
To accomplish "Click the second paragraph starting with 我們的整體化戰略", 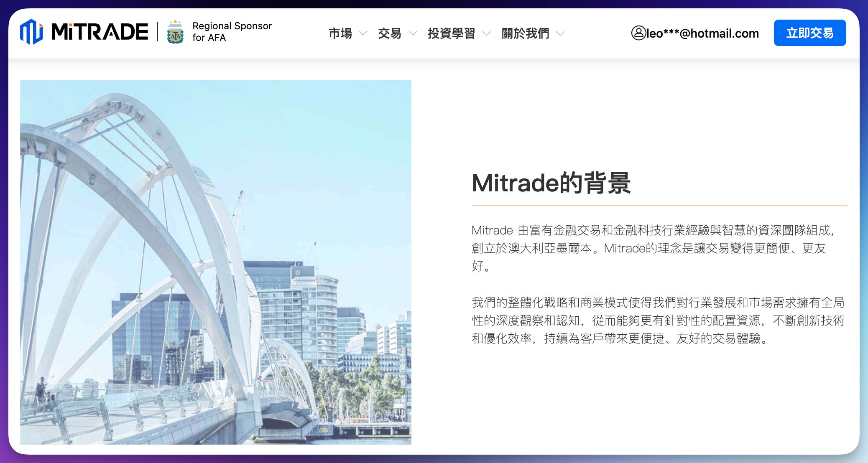I will (x=658, y=320).
